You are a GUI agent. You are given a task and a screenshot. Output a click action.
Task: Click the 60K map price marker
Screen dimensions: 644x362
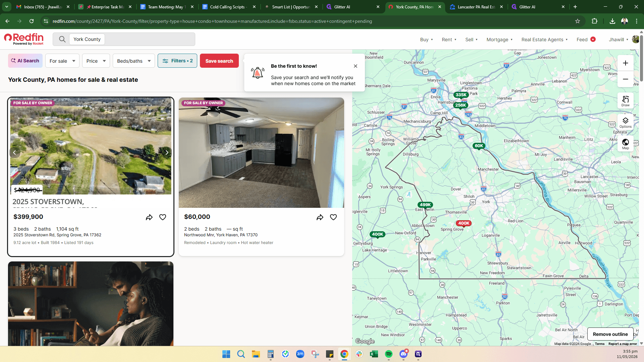click(x=479, y=146)
